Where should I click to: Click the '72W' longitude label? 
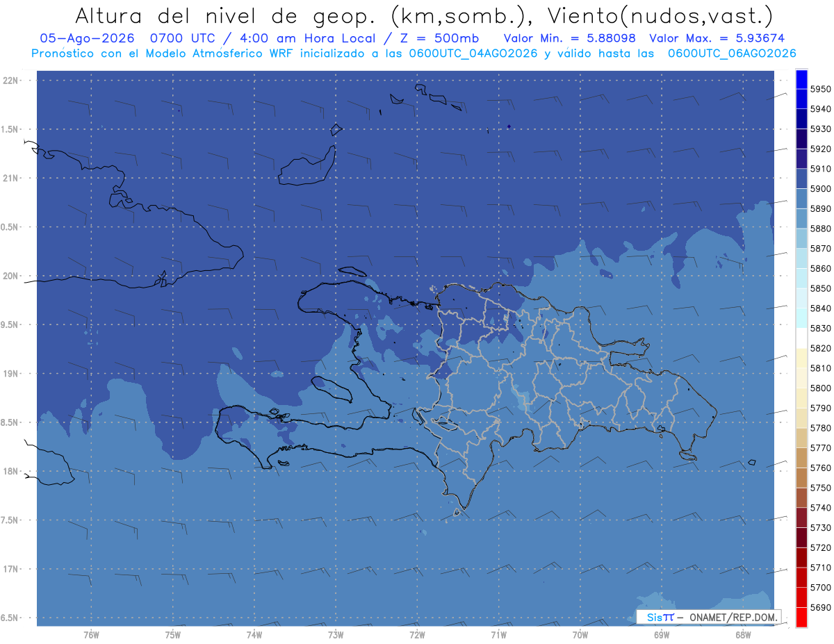(417, 634)
